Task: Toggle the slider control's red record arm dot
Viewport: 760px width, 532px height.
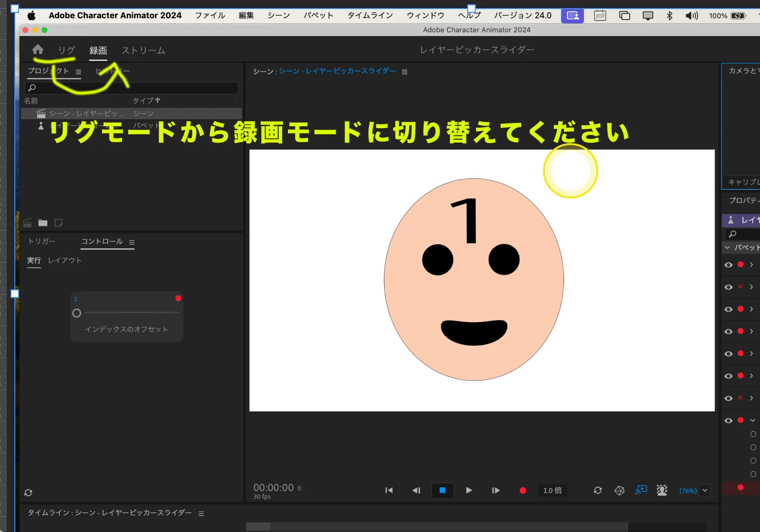Action: [178, 298]
